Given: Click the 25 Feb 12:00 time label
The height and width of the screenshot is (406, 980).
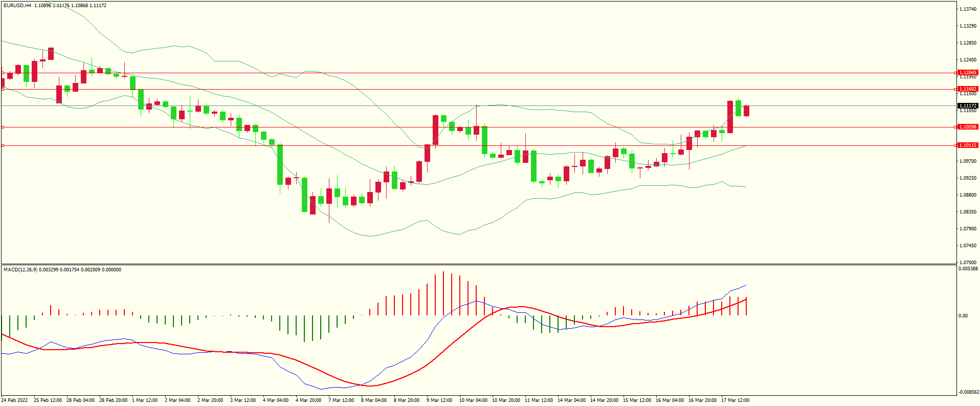Looking at the screenshot, I should point(48,400).
